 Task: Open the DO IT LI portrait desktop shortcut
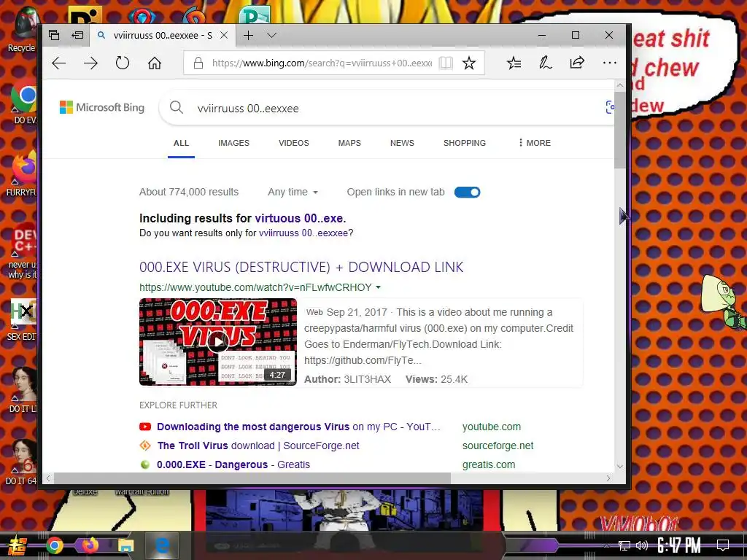23,389
